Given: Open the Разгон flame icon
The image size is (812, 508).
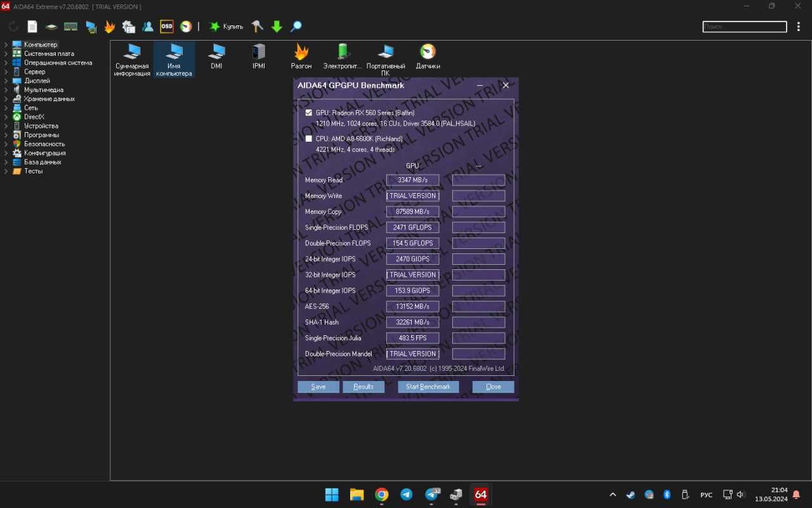Looking at the screenshot, I should pyautogui.click(x=301, y=57).
